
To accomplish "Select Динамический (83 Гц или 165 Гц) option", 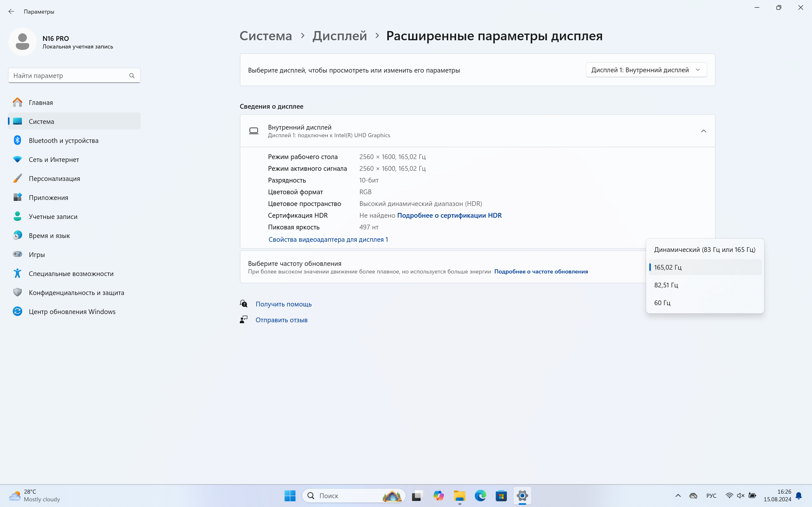I will coord(704,249).
